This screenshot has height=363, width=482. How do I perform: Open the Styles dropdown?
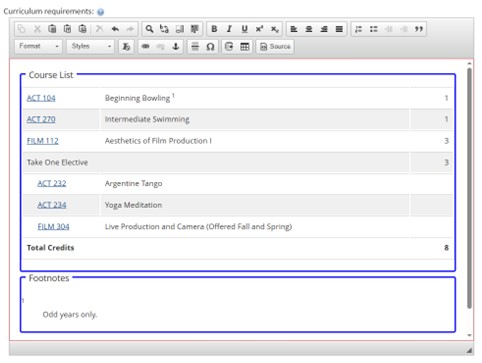90,46
